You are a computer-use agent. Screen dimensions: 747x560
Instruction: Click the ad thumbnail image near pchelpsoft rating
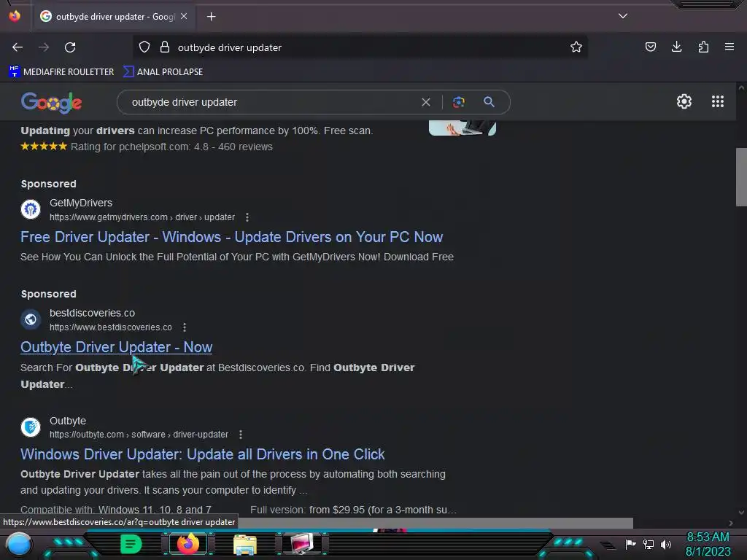tap(462, 128)
